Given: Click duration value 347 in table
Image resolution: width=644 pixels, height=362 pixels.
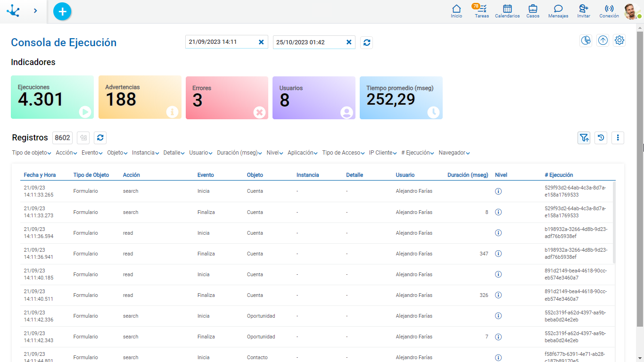Looking at the screenshot, I should click(x=484, y=254).
